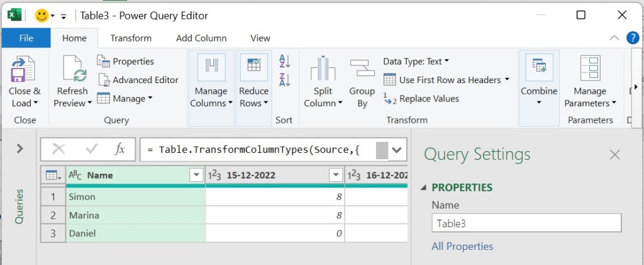Click the All Properties link
The height and width of the screenshot is (265, 644).
(x=462, y=246)
